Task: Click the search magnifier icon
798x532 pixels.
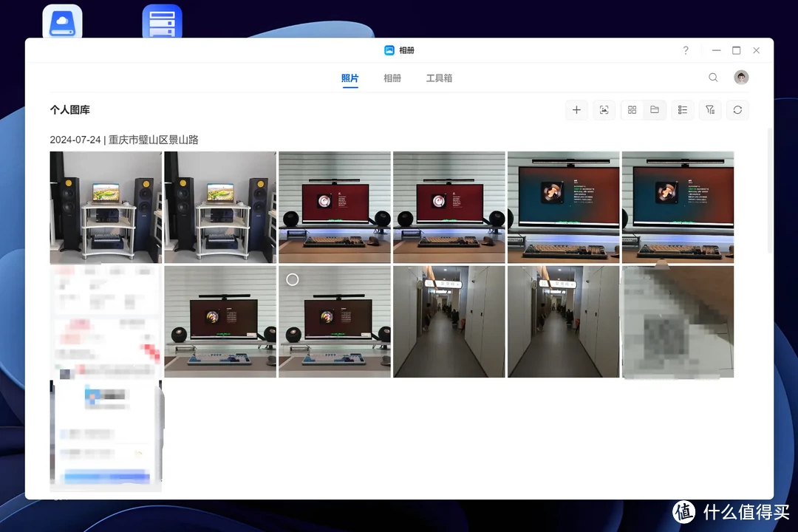Action: (713, 78)
